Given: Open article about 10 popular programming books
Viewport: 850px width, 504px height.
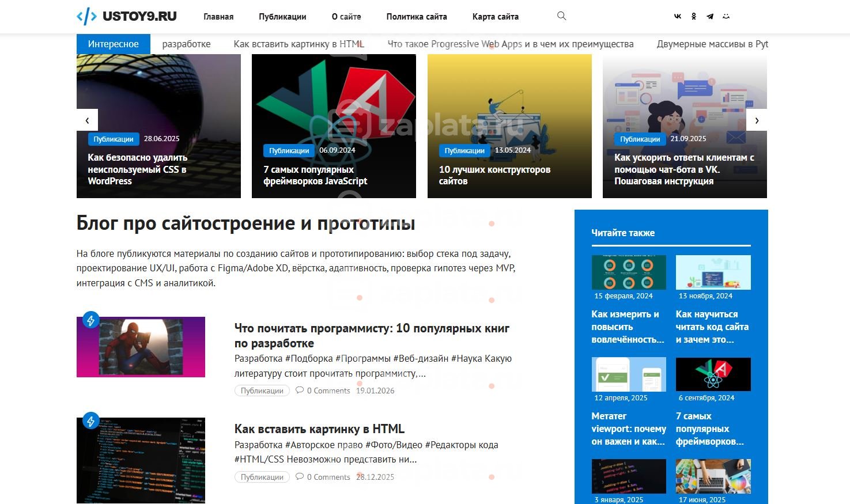Looking at the screenshot, I should 372,336.
